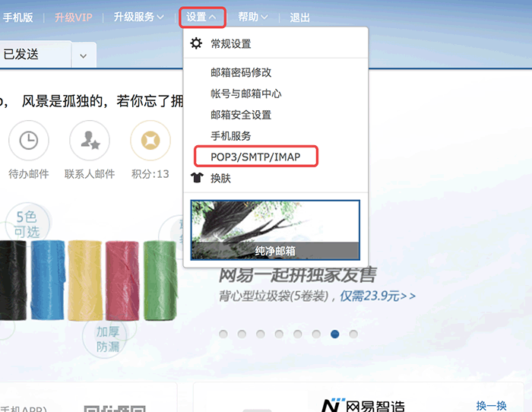
Task: Click the gear icon beside 常规设置
Action: 196,43
